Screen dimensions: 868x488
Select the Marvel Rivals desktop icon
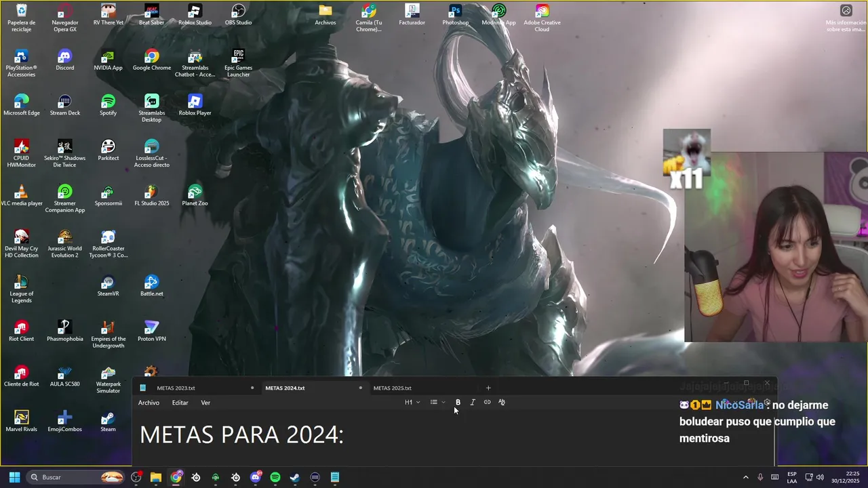pyautogui.click(x=21, y=422)
